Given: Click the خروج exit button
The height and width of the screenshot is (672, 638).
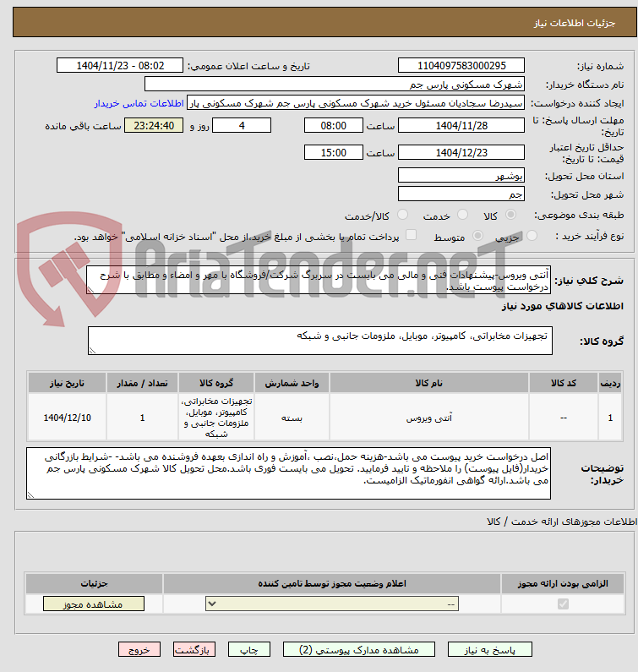Looking at the screenshot, I should [x=139, y=650].
